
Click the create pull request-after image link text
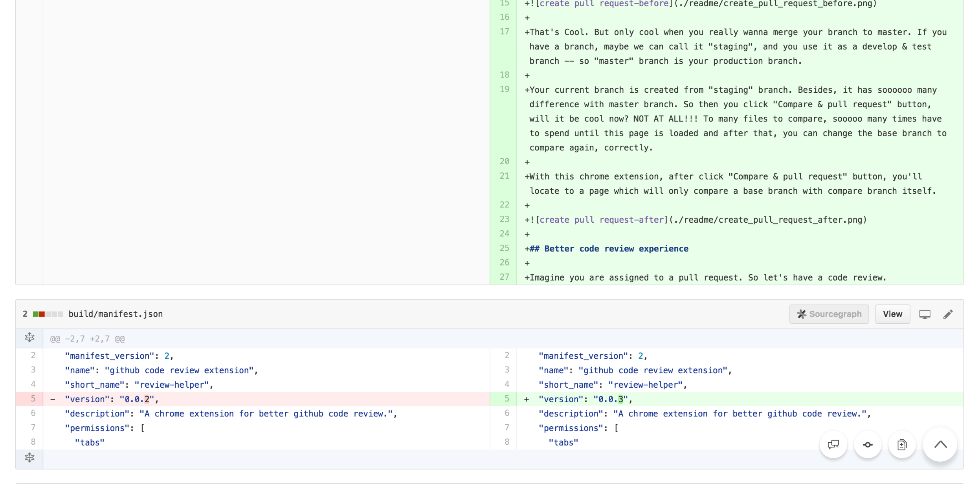(x=601, y=220)
